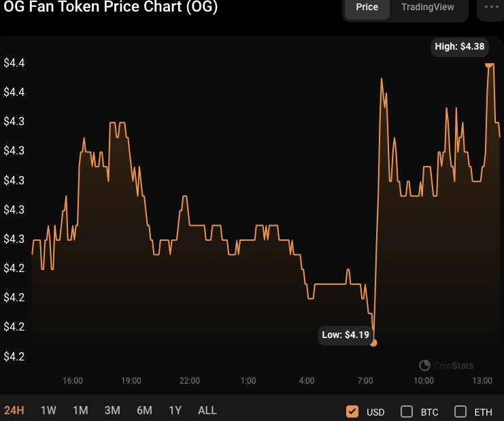Click the CoinStats logo watermark
The height and width of the screenshot is (421, 504).
pos(446,365)
